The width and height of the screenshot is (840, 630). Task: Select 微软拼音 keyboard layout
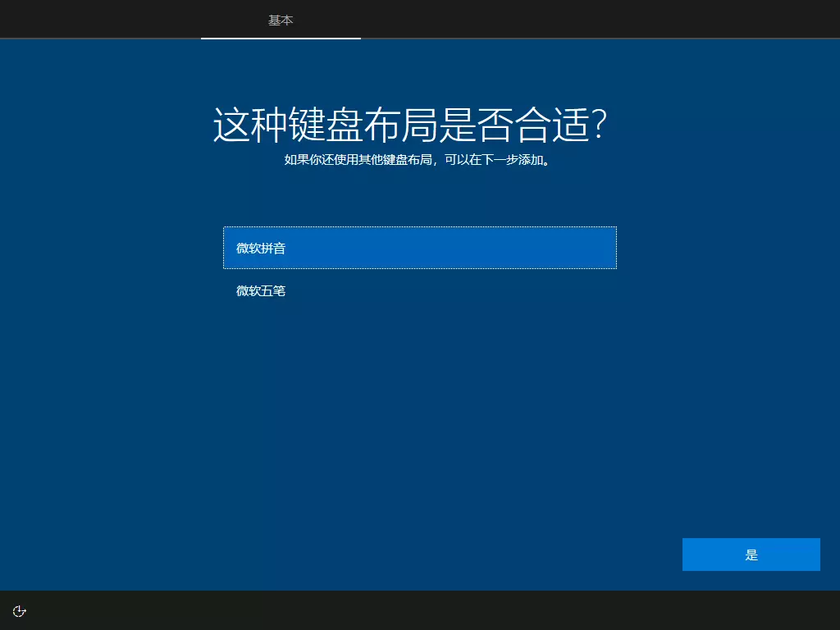(x=420, y=248)
